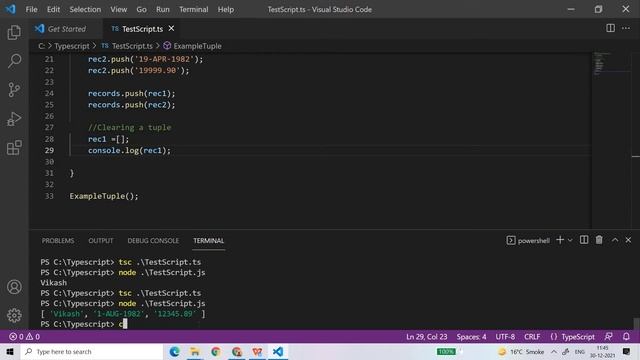
Task: Select the TestScript.ts editor tab
Action: (142, 29)
